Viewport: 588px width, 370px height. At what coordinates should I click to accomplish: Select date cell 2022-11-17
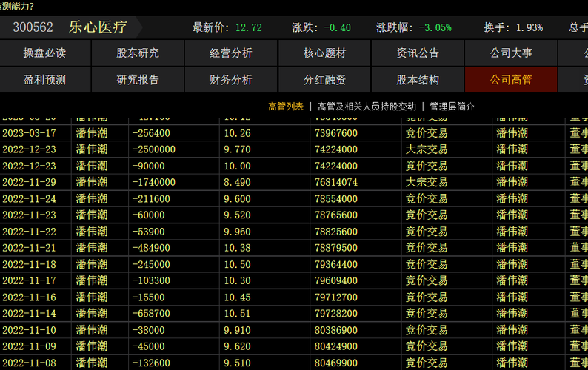29,280
